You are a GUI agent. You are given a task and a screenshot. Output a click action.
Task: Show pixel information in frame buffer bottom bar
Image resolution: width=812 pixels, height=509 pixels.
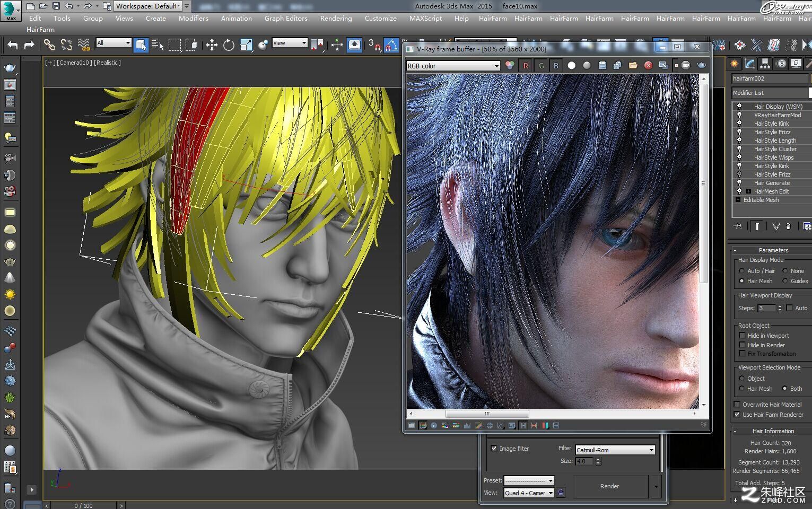pyautogui.click(x=434, y=425)
